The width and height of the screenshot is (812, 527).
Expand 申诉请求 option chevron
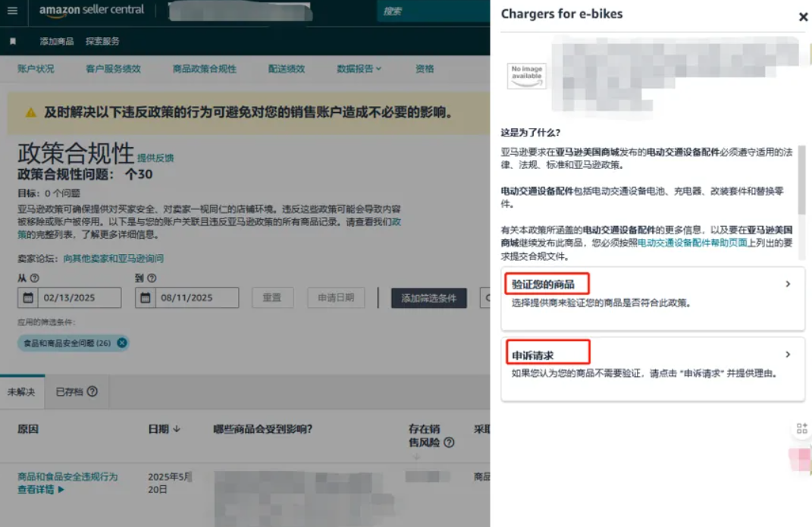point(788,354)
